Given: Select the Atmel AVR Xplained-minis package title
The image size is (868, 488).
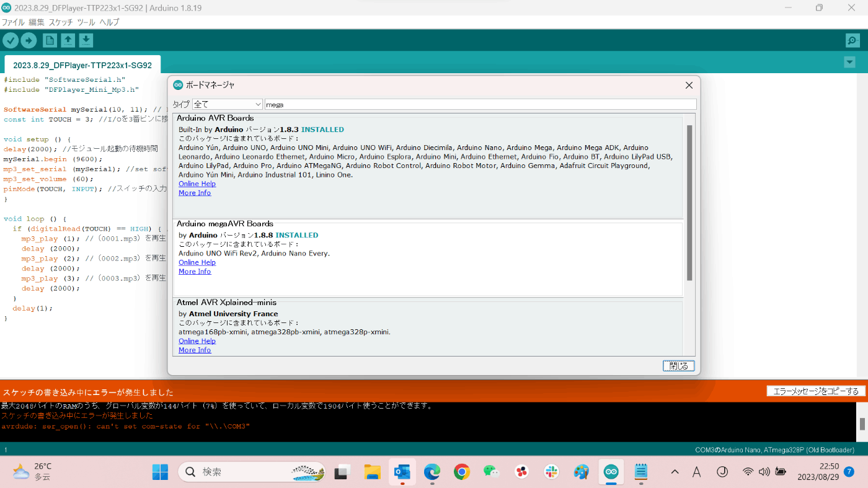Looking at the screenshot, I should (226, 302).
